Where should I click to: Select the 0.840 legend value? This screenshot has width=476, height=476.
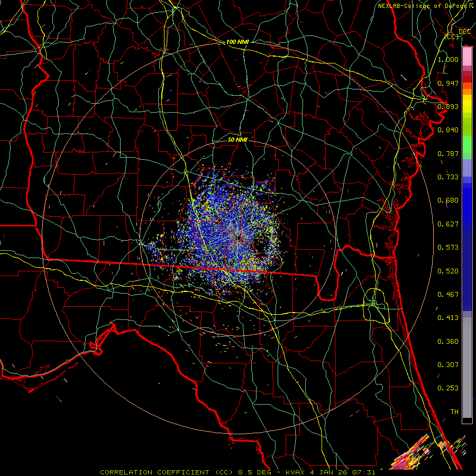coord(448,130)
